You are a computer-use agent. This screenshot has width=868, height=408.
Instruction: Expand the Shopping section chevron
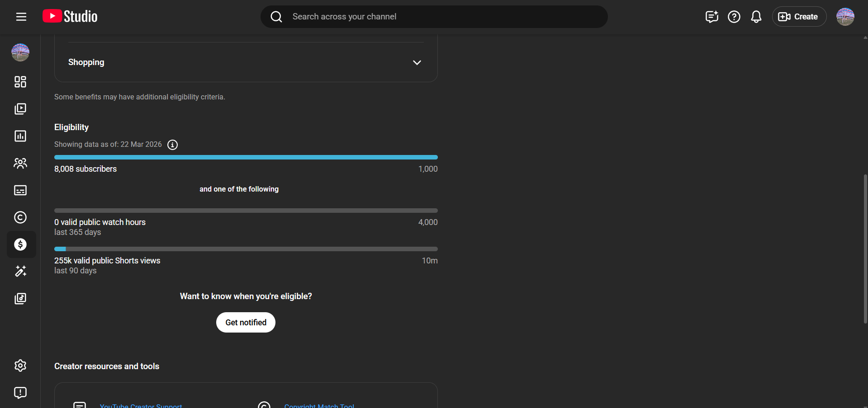pyautogui.click(x=417, y=62)
